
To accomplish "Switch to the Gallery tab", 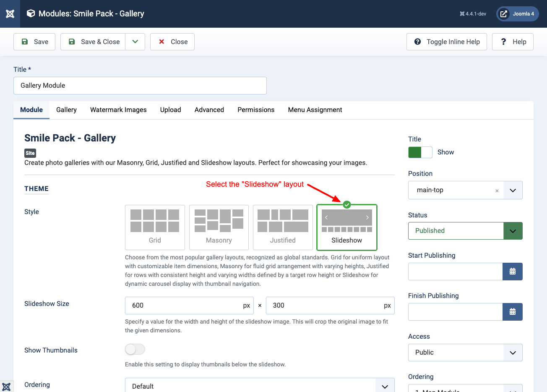I will 66,110.
